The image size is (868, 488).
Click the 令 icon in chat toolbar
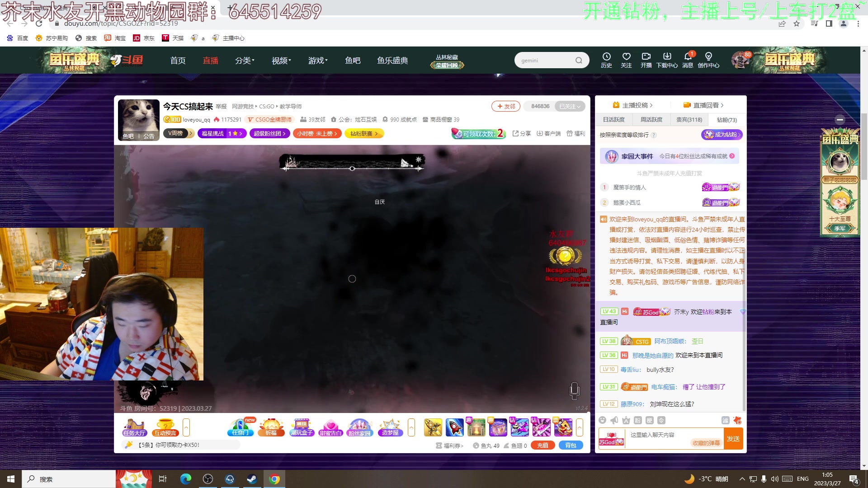(x=661, y=420)
